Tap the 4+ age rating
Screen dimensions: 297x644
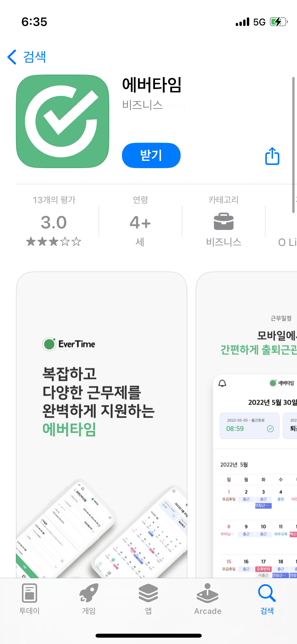[x=140, y=223]
